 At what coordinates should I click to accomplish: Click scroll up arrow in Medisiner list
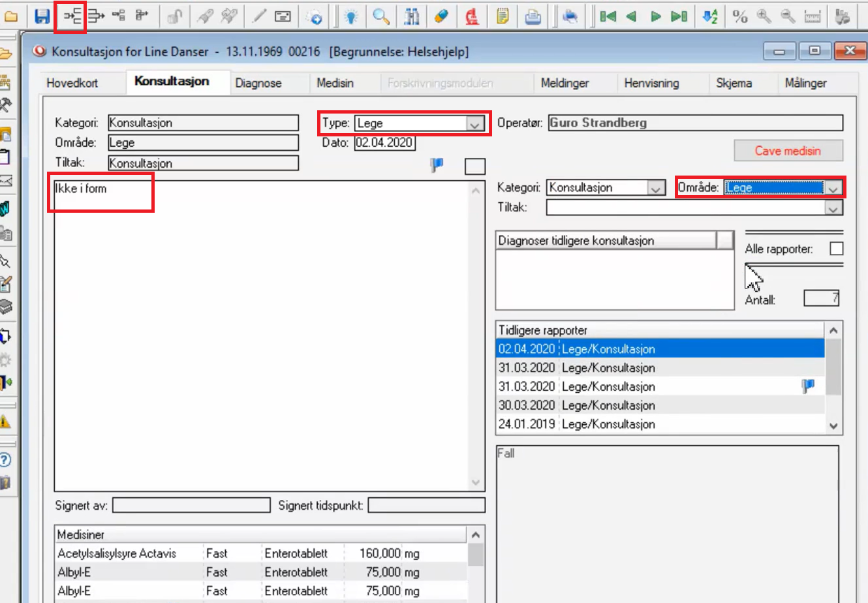(x=476, y=535)
